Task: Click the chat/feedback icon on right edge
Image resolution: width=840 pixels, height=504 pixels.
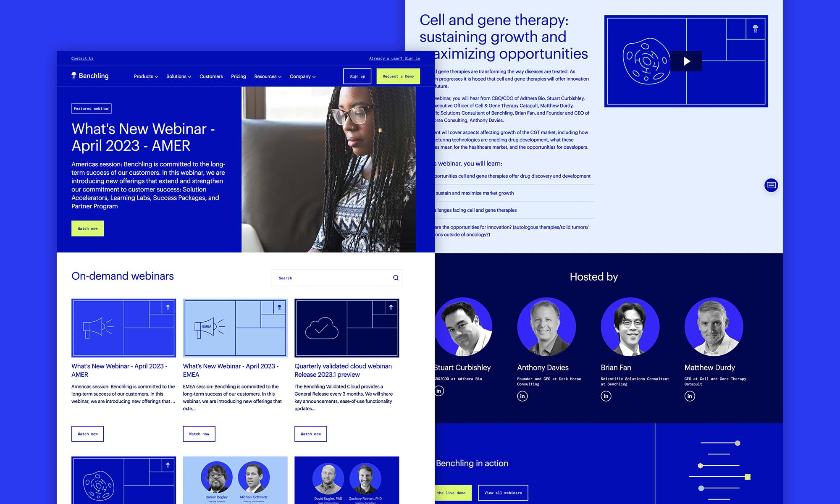Action: coord(770,185)
